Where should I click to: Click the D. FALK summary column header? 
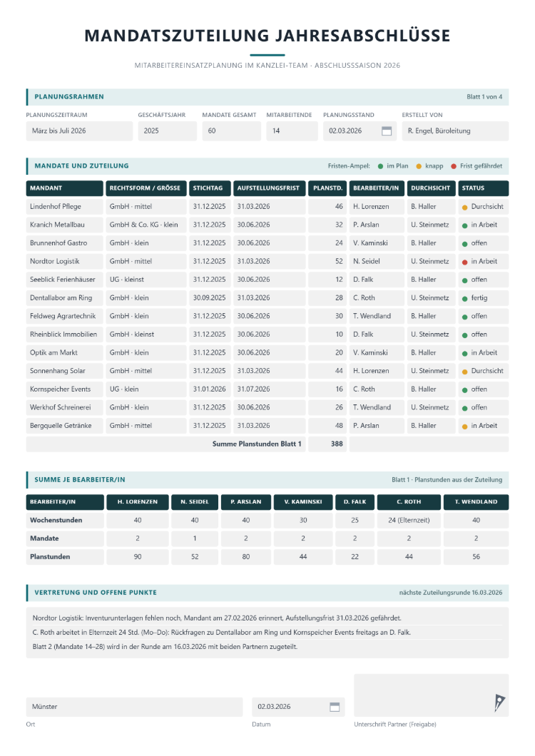point(355,502)
